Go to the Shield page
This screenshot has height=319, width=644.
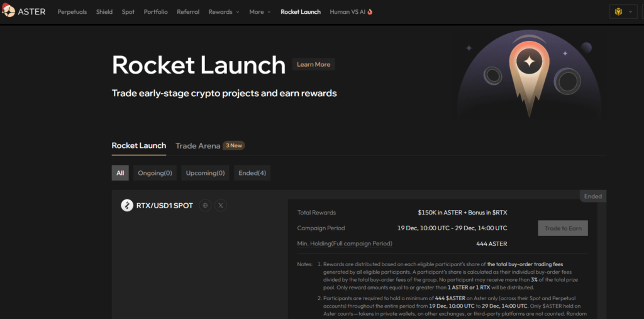tap(104, 12)
